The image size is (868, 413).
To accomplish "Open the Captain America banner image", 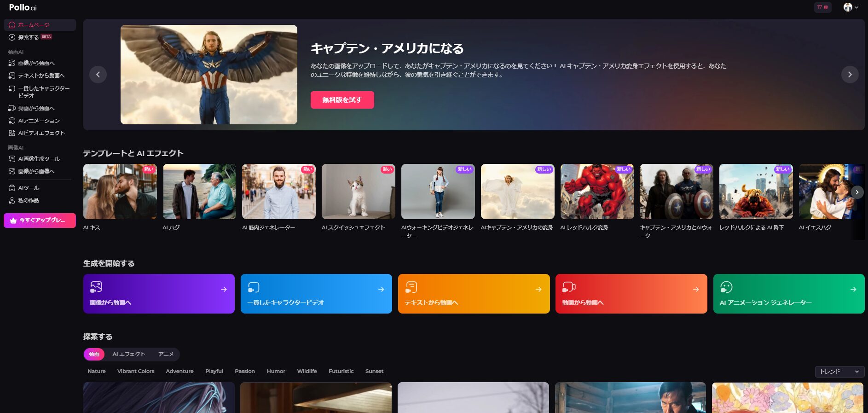I will [209, 75].
